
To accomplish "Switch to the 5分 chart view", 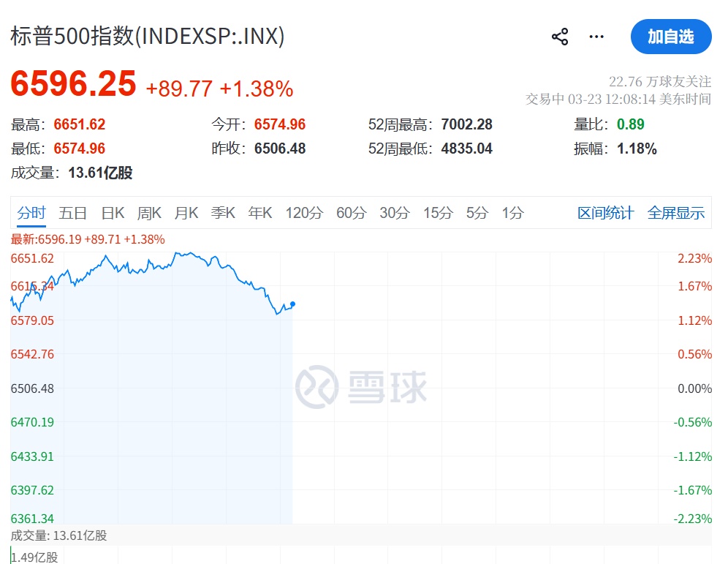I will click(x=477, y=213).
